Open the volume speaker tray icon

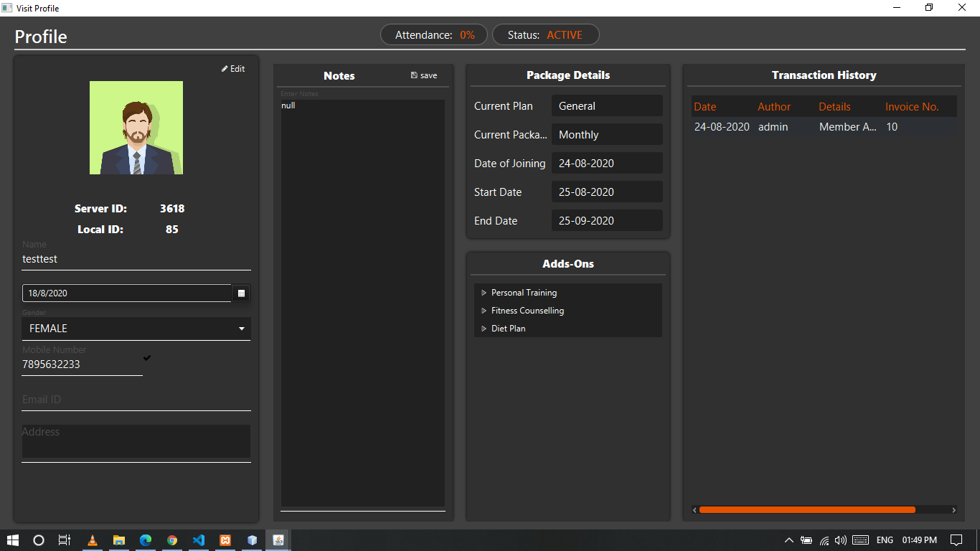[x=841, y=540]
